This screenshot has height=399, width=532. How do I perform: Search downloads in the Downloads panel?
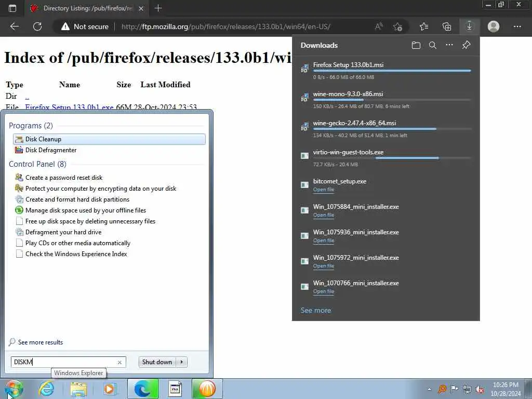pyautogui.click(x=433, y=45)
